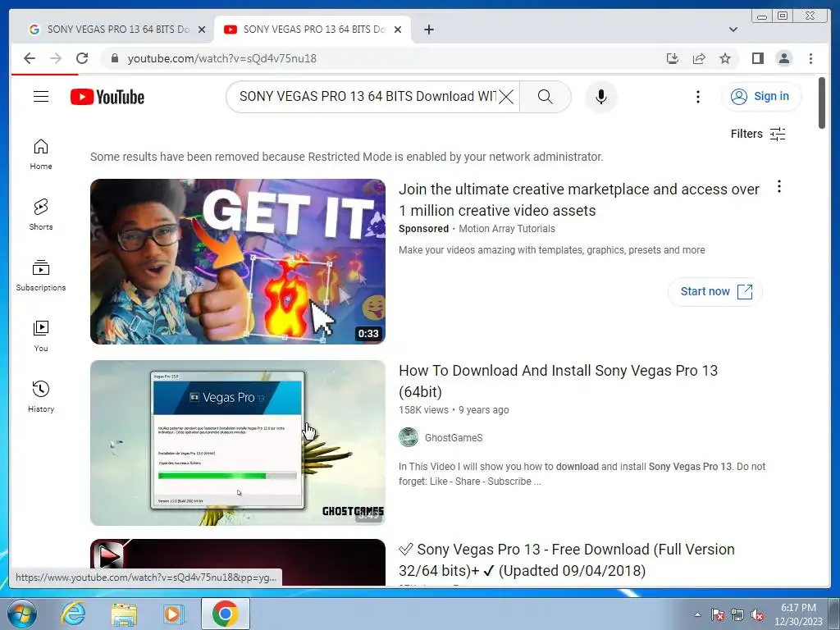Open the YouTube hamburger guide menu
840x630 pixels.
(x=41, y=97)
